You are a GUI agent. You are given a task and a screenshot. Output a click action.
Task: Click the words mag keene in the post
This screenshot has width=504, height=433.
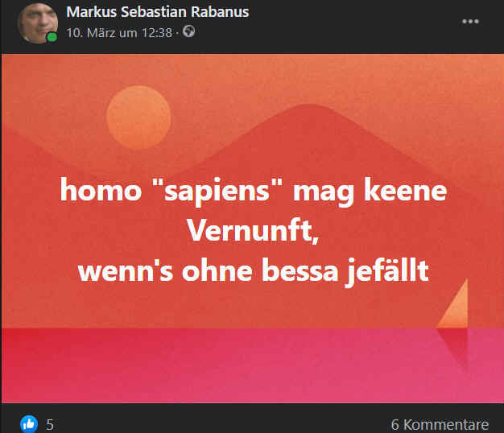(x=370, y=191)
